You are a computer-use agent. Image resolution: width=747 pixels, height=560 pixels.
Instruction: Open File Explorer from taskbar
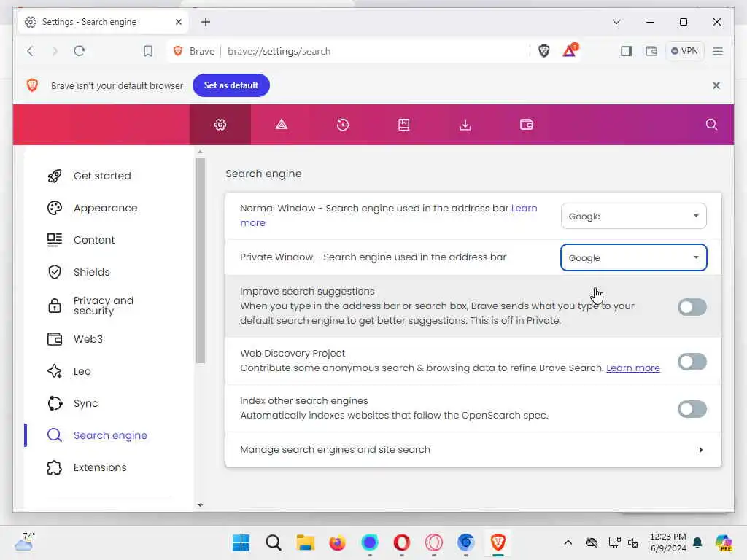pos(306,542)
